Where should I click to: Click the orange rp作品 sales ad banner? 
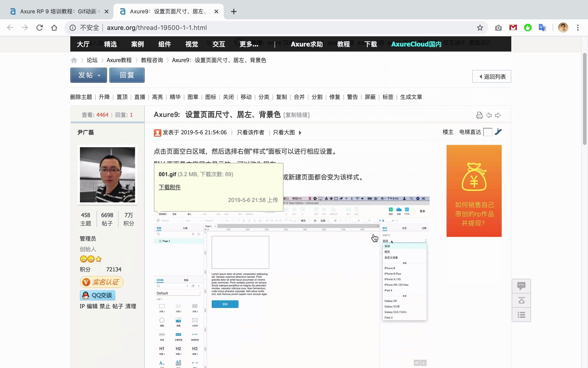474,191
